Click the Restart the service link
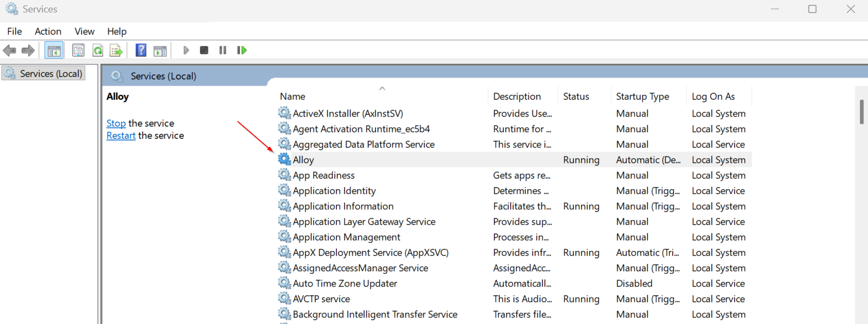Screen dimensions: 868x324 click(x=121, y=136)
